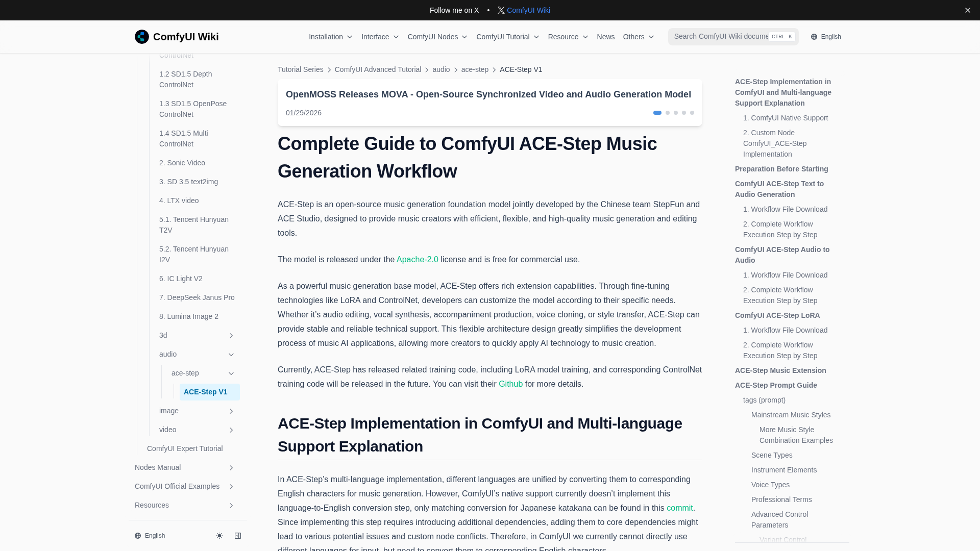Image resolution: width=980 pixels, height=551 pixels.
Task: Toggle the light/dark theme sun icon
Action: point(219,536)
